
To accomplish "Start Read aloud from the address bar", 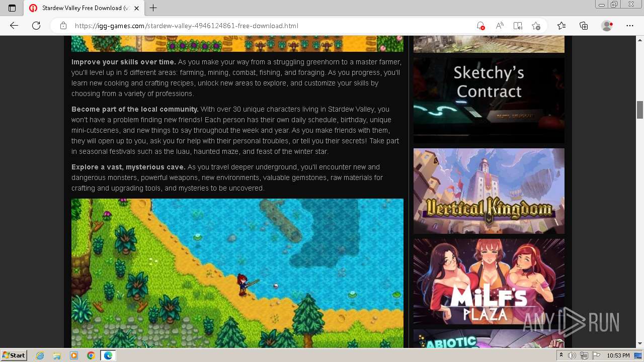I will click(x=500, y=26).
